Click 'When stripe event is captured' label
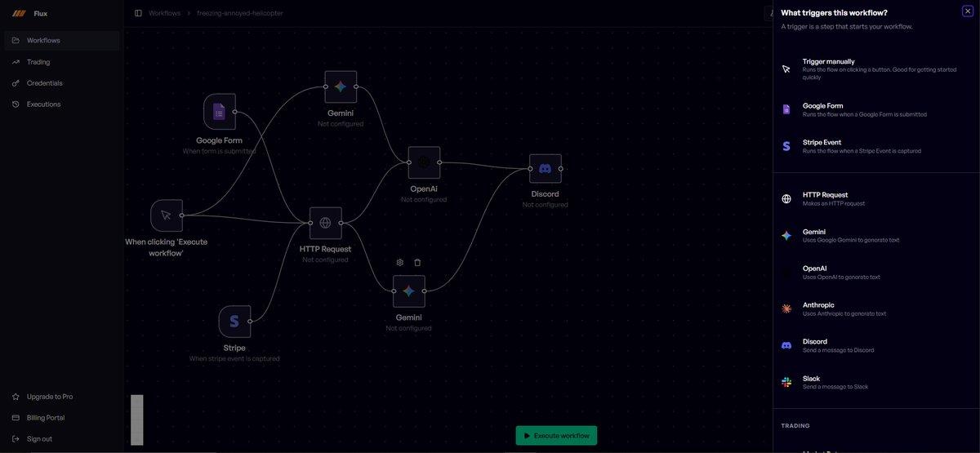Screen dimensions: 980x453 [x=234, y=359]
